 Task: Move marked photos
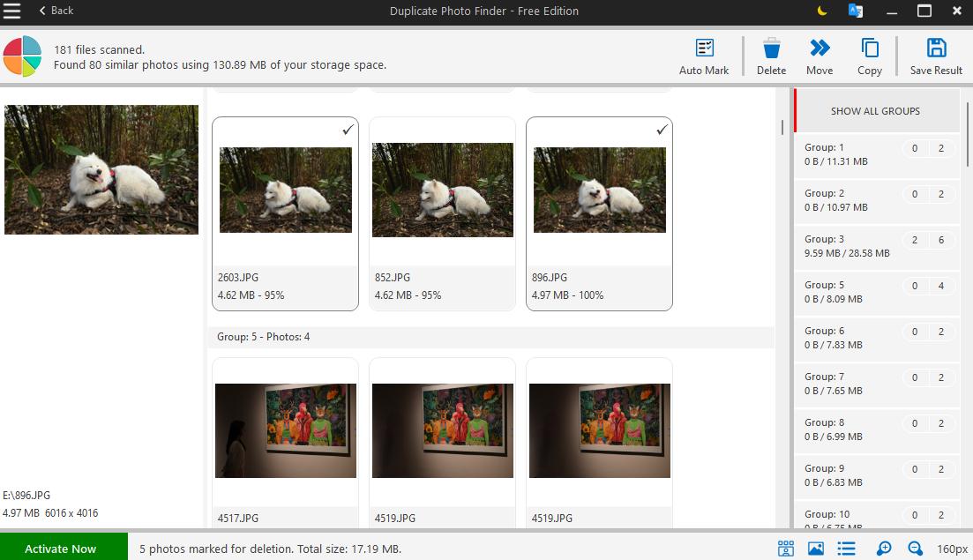820,57
